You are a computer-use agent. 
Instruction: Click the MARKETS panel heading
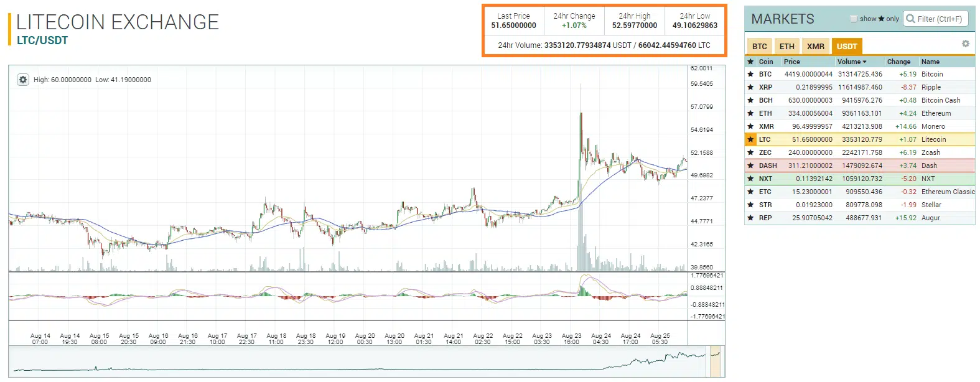point(782,19)
